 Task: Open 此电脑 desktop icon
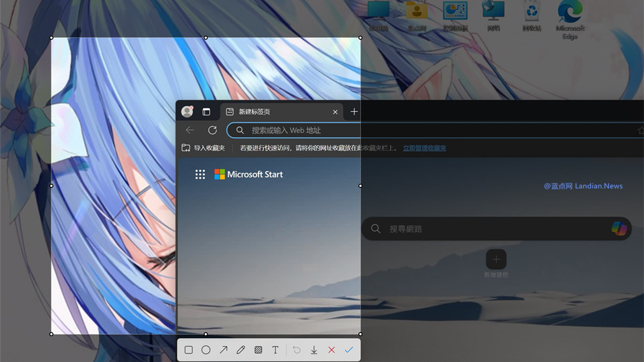click(x=379, y=17)
